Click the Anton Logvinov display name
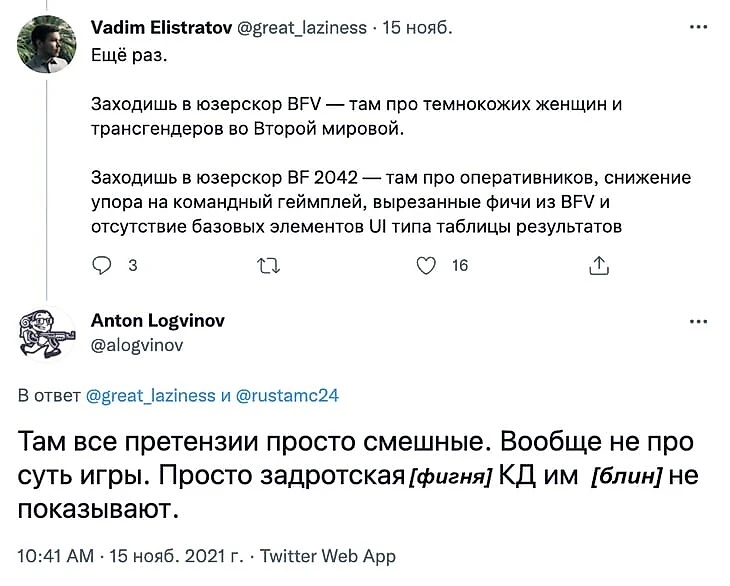 (x=158, y=321)
